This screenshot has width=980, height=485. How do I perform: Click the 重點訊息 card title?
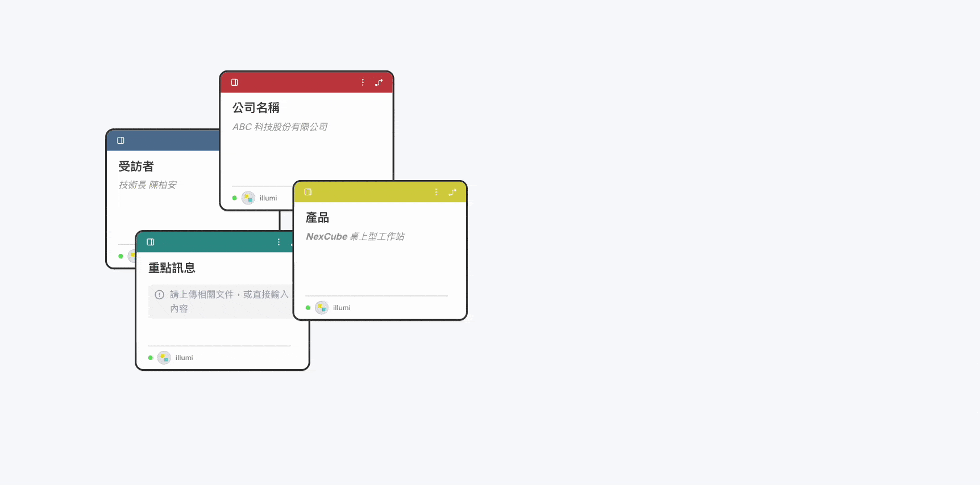click(x=172, y=267)
